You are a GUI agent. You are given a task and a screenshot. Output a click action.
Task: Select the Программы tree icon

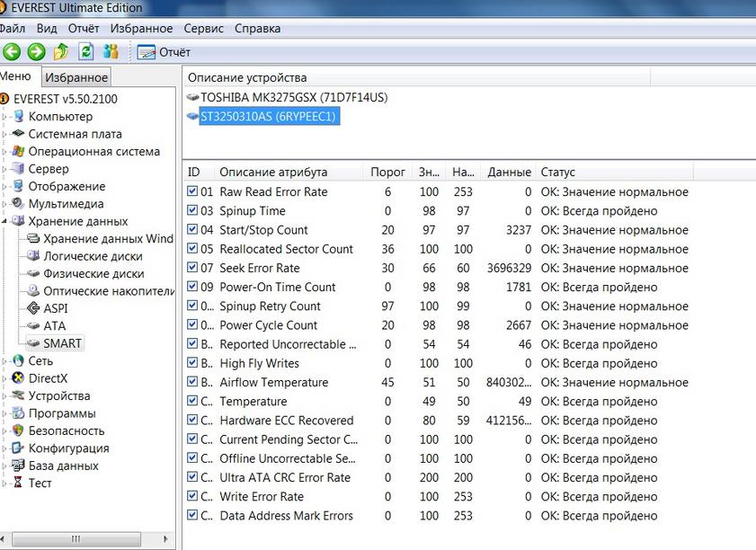coord(18,413)
